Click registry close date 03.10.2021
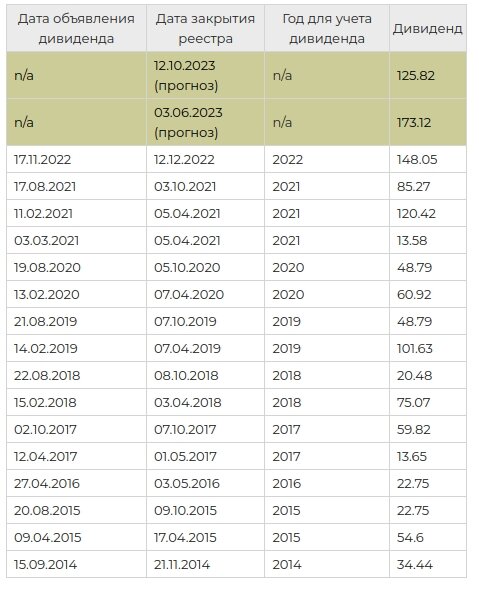Image resolution: width=479 pixels, height=589 pixels. (185, 187)
